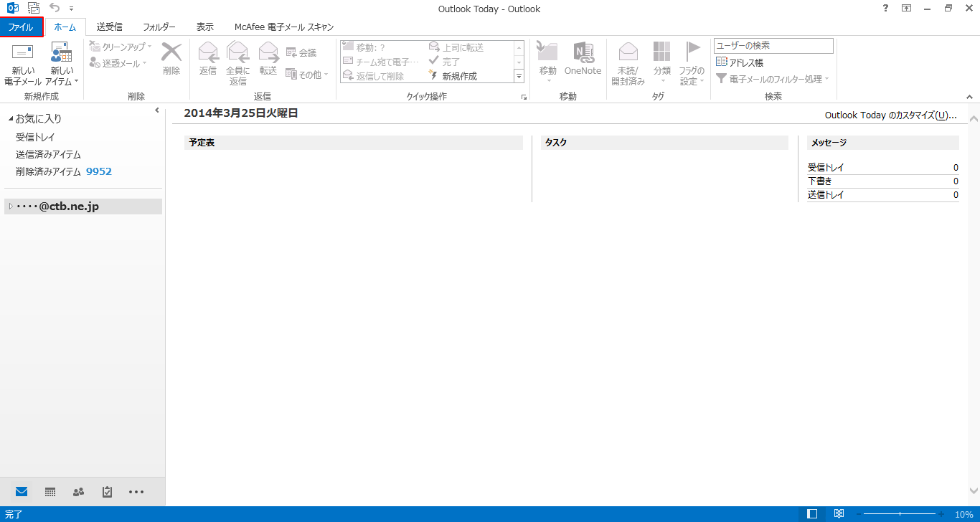Select 削除済みアイテム folder
This screenshot has height=522, width=980.
tap(64, 171)
